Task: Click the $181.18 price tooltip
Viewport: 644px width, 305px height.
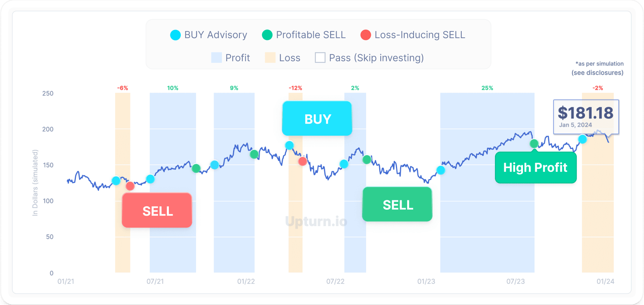Action: point(586,116)
